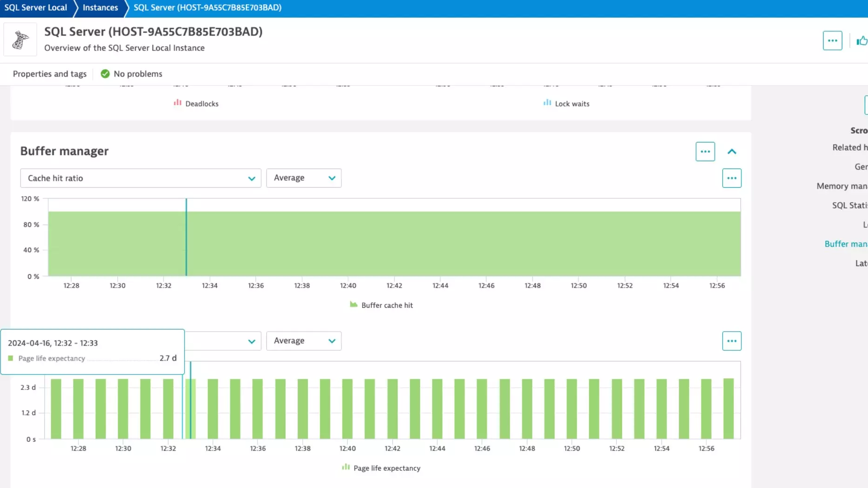The image size is (868, 488).
Task: Click the SQL Server entity icon
Action: pyautogui.click(x=20, y=40)
